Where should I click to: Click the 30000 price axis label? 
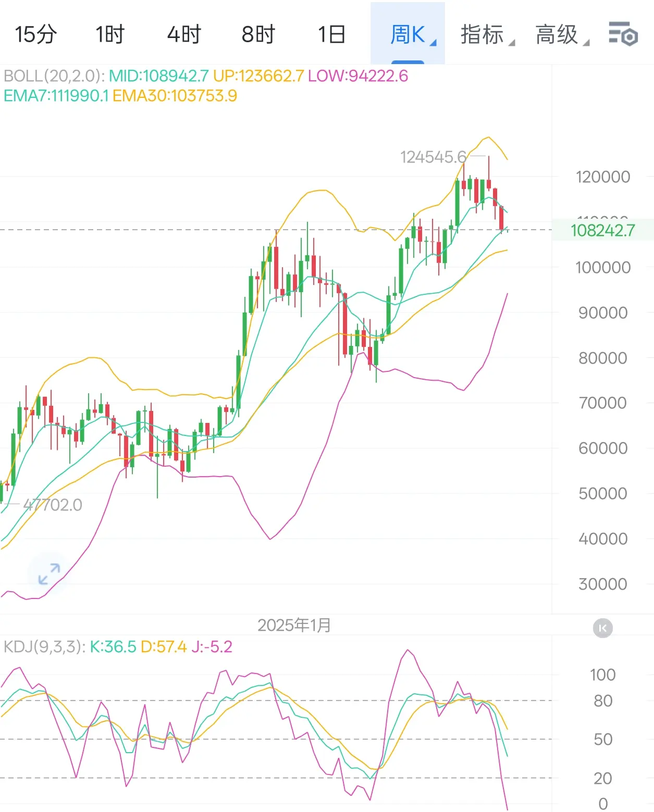point(603,584)
